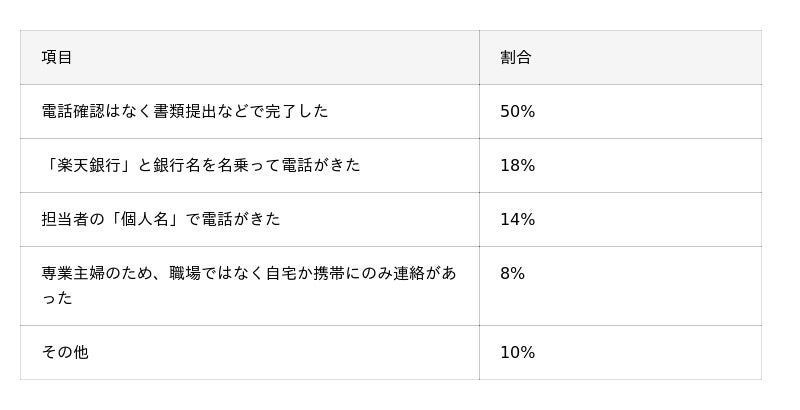Click the 項目 column header

tap(57, 57)
